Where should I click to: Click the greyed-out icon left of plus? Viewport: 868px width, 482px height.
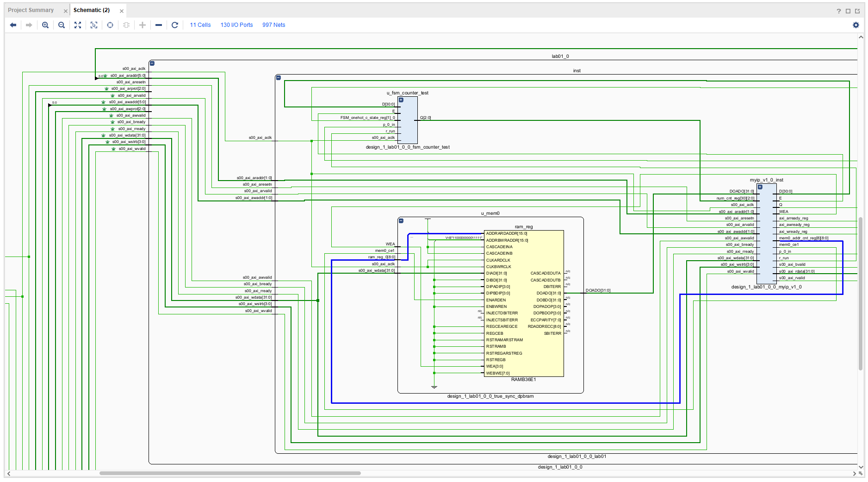[126, 25]
